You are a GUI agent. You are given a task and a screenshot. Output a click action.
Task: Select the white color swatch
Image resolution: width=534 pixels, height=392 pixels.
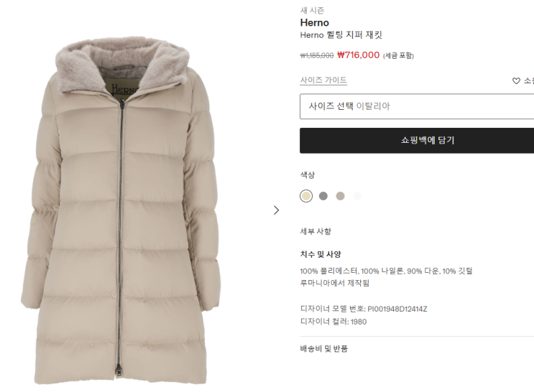pyautogui.click(x=357, y=196)
